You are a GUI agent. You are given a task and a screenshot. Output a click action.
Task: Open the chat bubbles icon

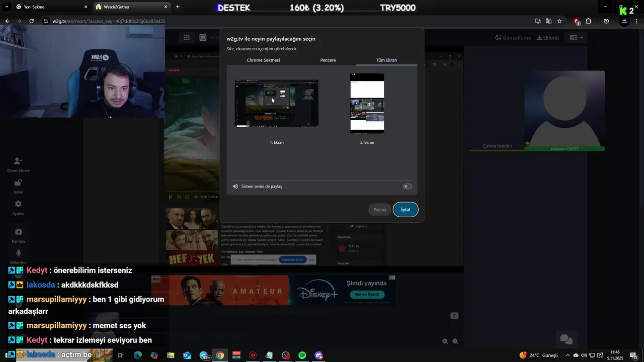coord(567,340)
